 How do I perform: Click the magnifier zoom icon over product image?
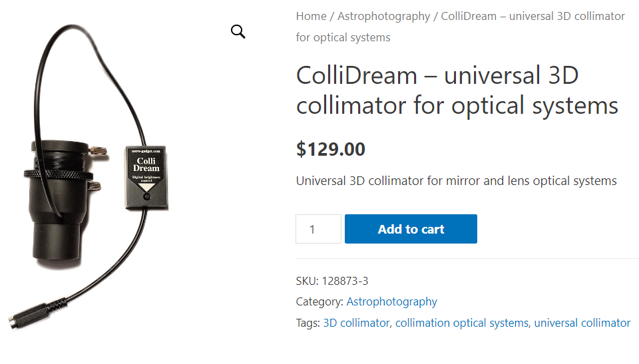(x=238, y=31)
